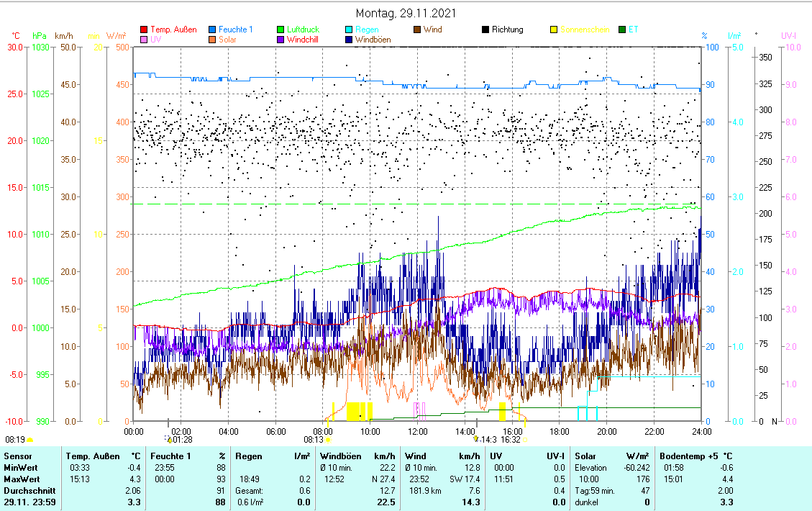Viewport: 812px width, 511px height.
Task: Click the pink UV legend swatch
Action: [x=144, y=40]
